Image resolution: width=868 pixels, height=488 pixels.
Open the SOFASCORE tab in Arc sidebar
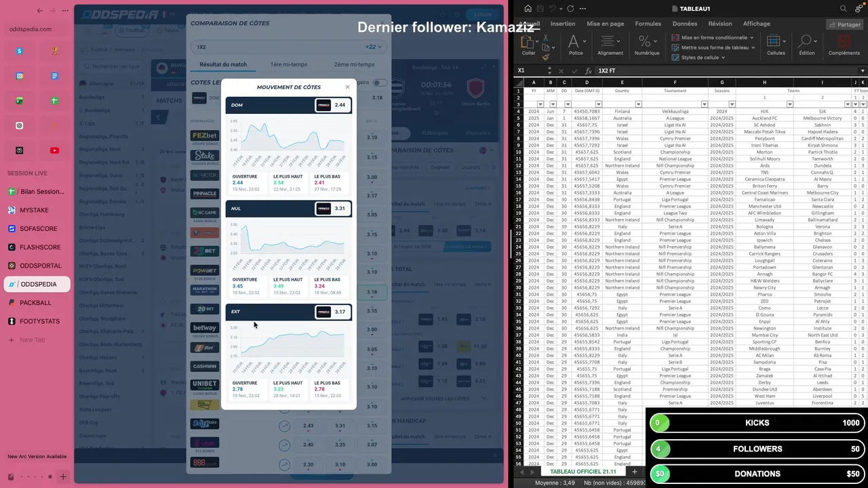pos(37,229)
